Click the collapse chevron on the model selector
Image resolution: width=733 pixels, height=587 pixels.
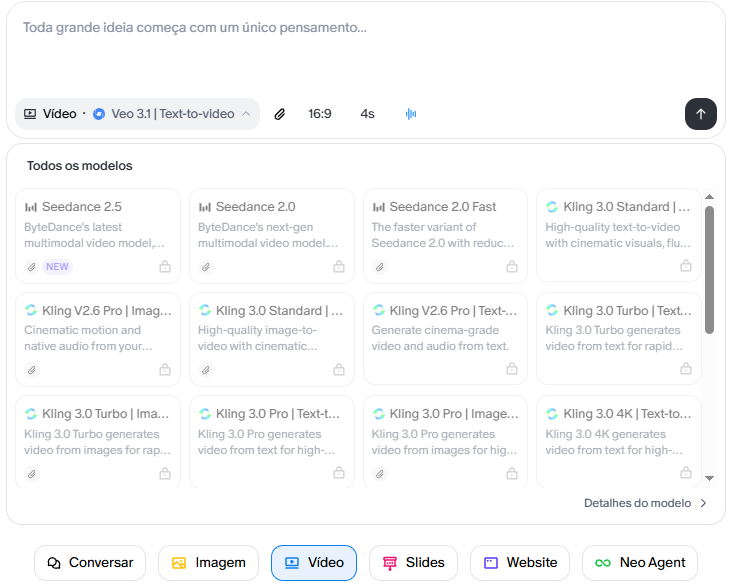[x=246, y=114]
